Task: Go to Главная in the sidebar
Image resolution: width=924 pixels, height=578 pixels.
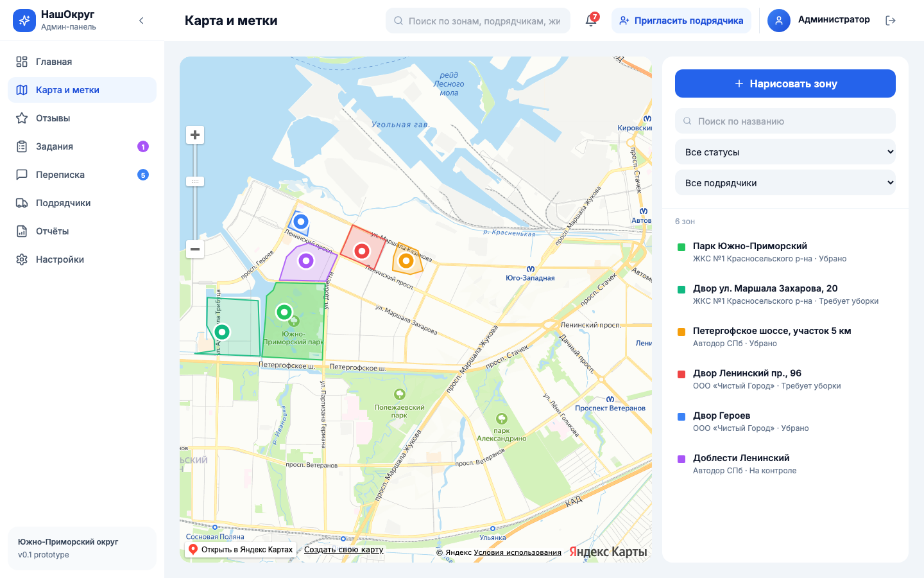Action: coord(82,62)
